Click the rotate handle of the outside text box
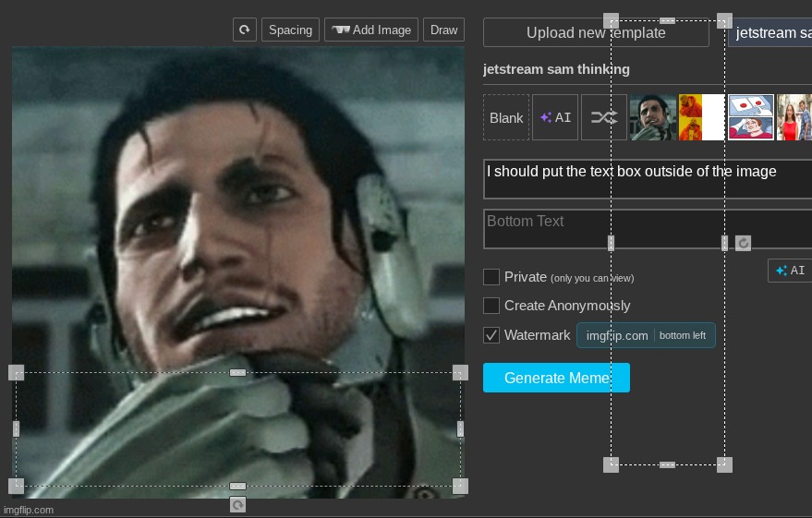The image size is (812, 518). (743, 243)
